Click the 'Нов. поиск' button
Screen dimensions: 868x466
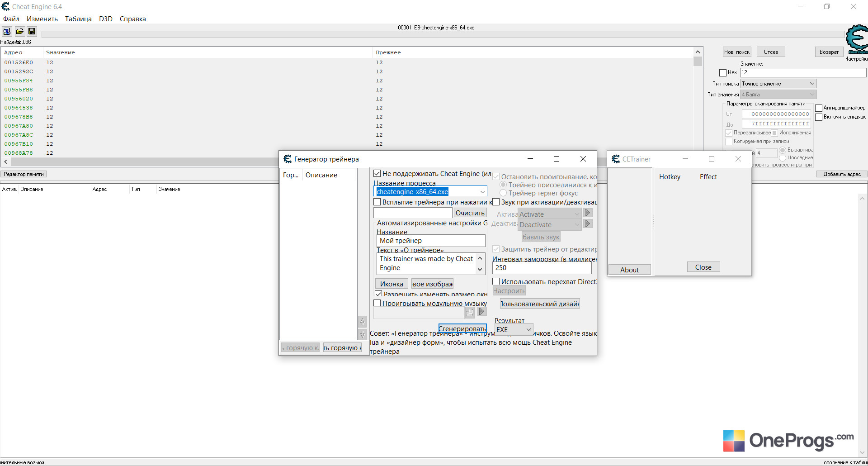[737, 52]
